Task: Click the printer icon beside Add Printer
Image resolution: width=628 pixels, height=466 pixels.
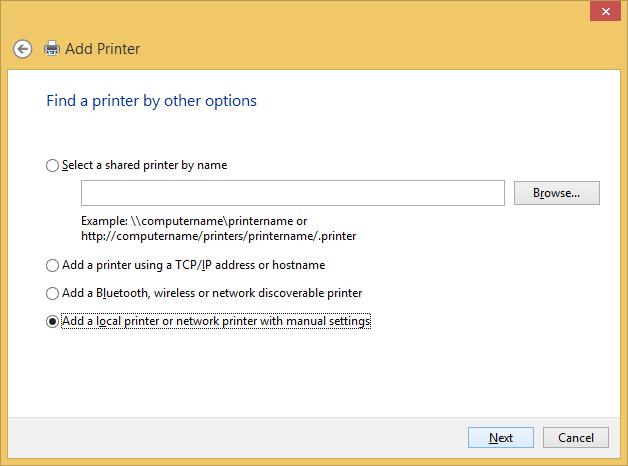Action: click(x=52, y=48)
